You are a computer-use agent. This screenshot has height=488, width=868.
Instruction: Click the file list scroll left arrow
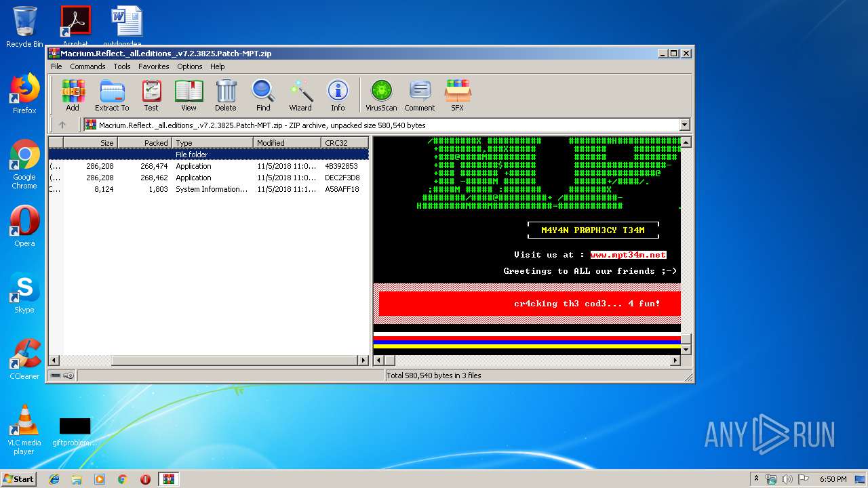click(x=54, y=361)
